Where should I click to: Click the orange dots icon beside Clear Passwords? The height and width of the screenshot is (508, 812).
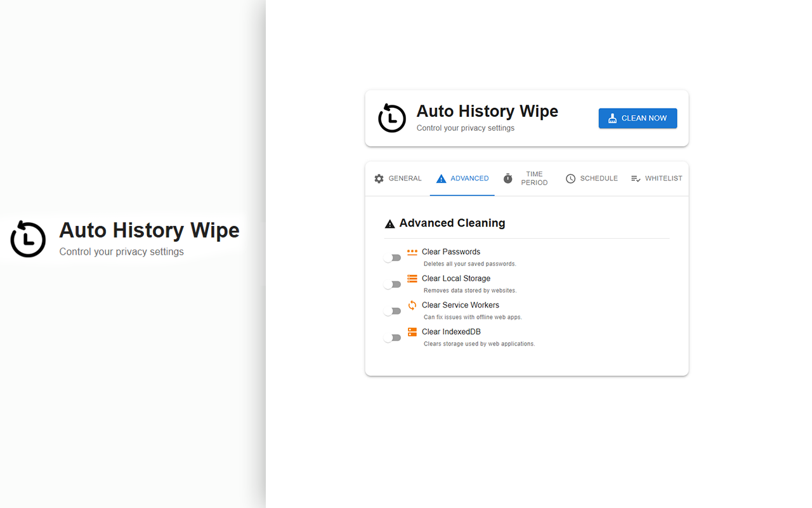pyautogui.click(x=412, y=250)
